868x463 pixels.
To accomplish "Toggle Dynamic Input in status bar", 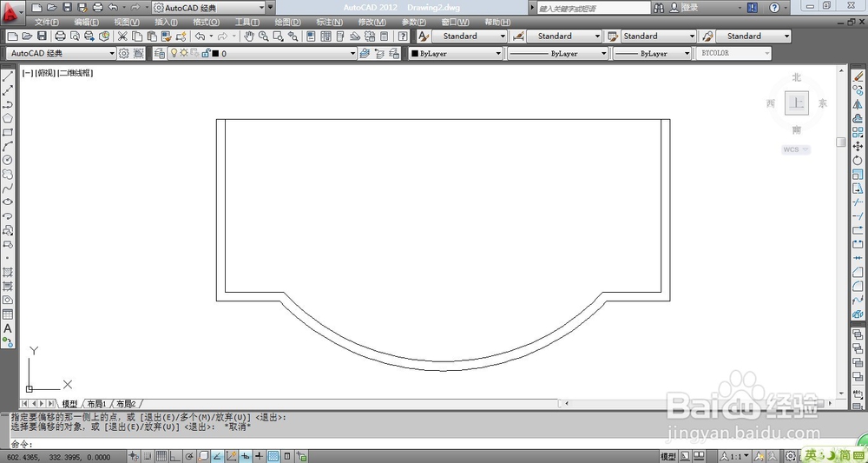I will coord(246,456).
